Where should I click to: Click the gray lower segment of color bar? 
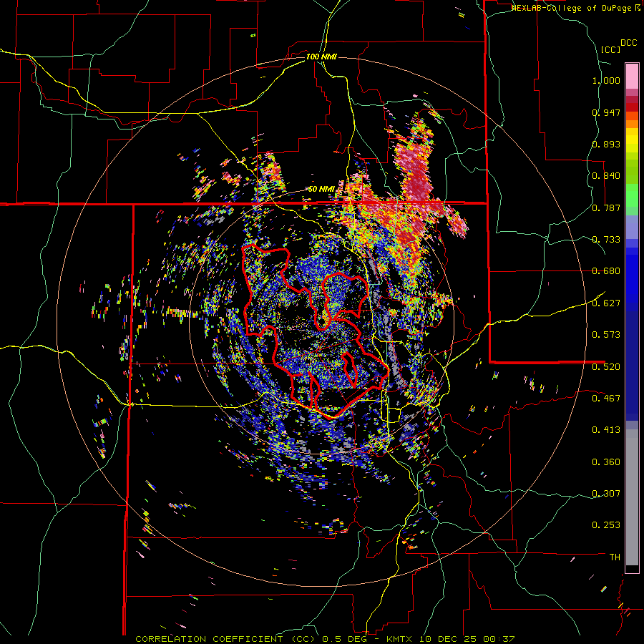tap(632, 497)
